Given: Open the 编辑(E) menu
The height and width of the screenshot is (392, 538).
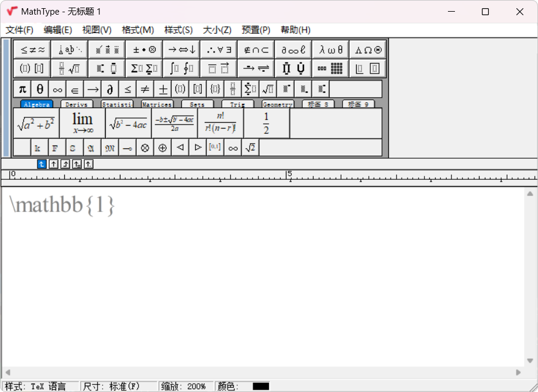Looking at the screenshot, I should 58,30.
